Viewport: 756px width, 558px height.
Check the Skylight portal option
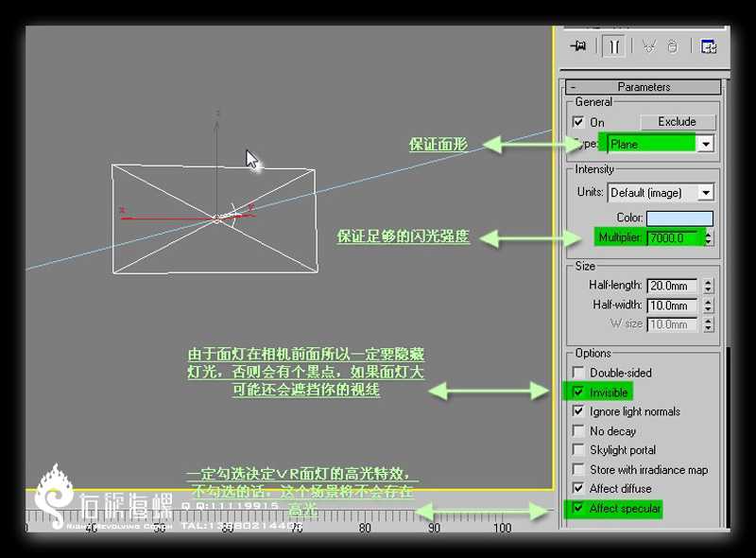click(x=577, y=449)
